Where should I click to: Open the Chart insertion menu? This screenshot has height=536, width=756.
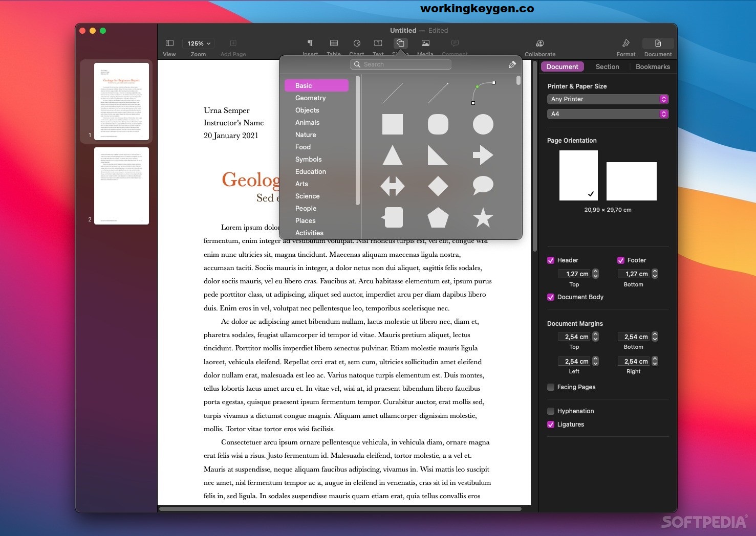click(356, 43)
